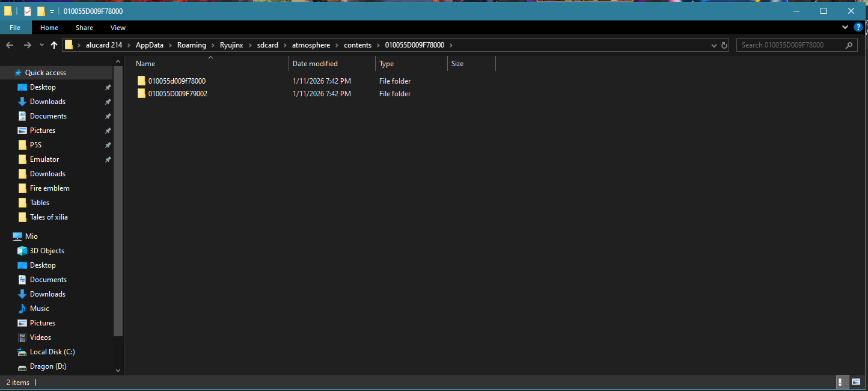This screenshot has width=868, height=391.
Task: Open pinned Documents under Quick access
Action: click(48, 116)
